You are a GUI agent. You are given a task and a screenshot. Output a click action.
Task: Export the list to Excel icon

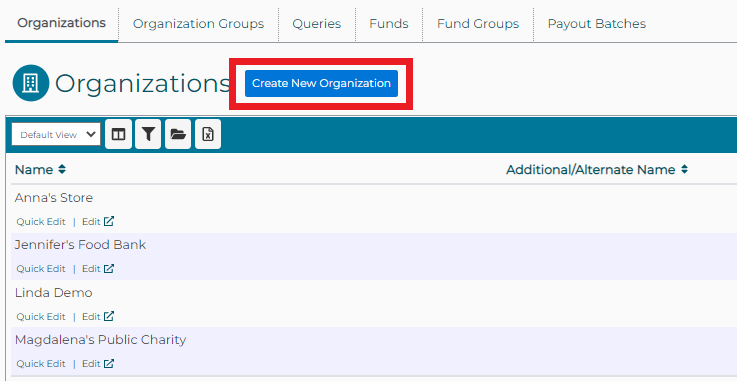coord(208,134)
